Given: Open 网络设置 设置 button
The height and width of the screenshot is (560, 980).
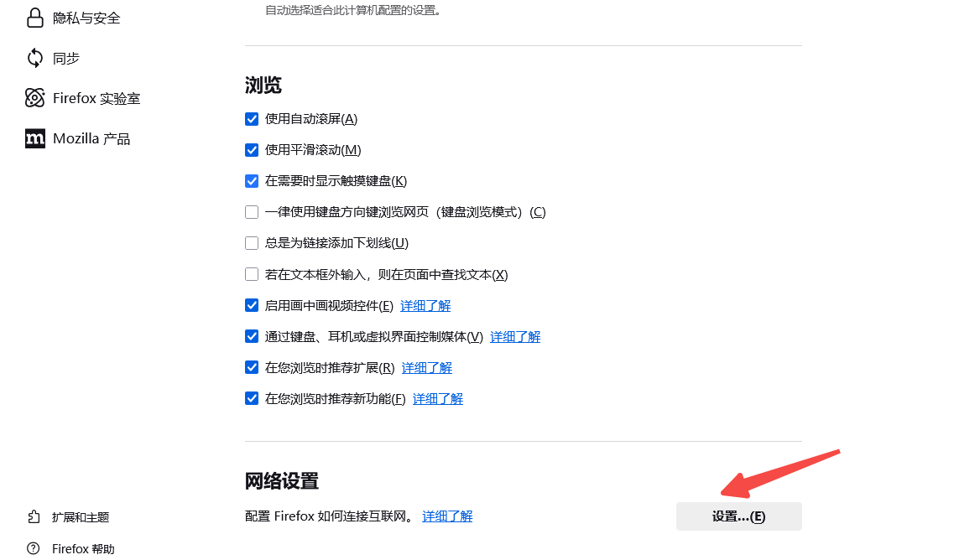Looking at the screenshot, I should pyautogui.click(x=738, y=516).
